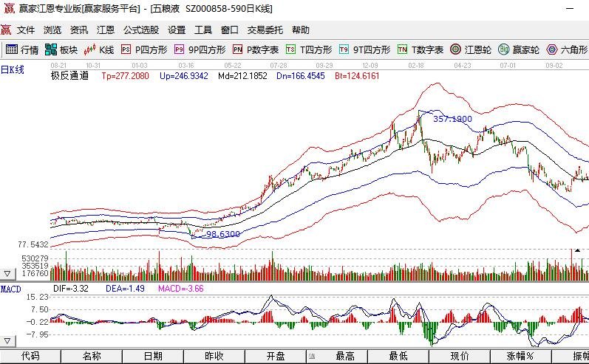
Task: Click the red 赢 logo in the menu bar
Action: click(x=6, y=30)
